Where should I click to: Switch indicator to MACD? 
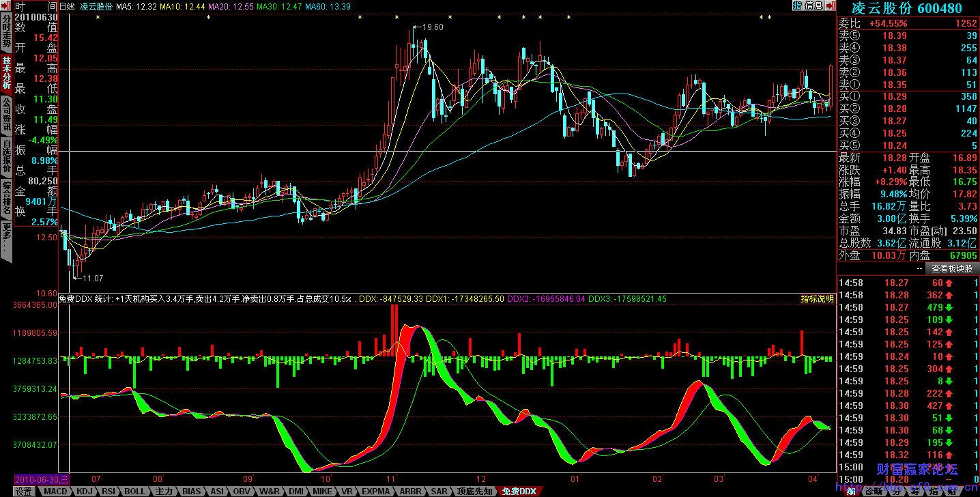56,492
